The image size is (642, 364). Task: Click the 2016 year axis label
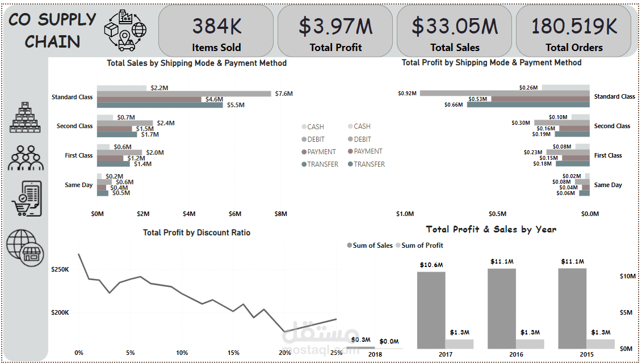click(516, 354)
